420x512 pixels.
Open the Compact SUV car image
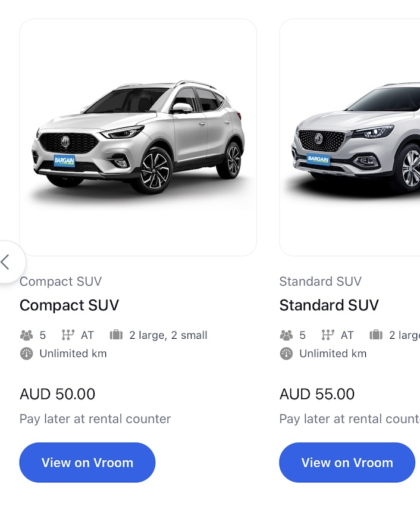click(138, 138)
